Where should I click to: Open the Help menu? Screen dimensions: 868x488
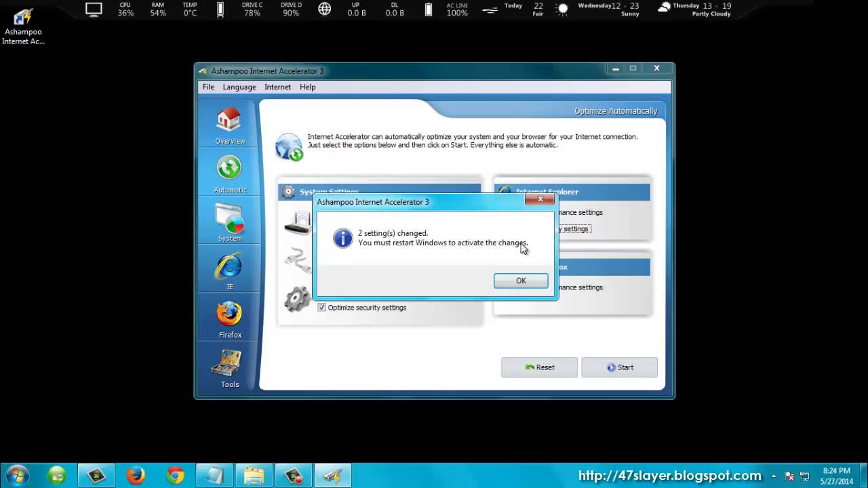308,87
